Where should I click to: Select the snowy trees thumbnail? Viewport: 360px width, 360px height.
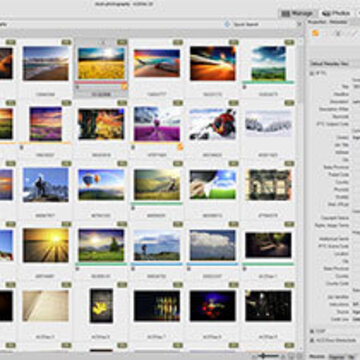click(x=268, y=124)
